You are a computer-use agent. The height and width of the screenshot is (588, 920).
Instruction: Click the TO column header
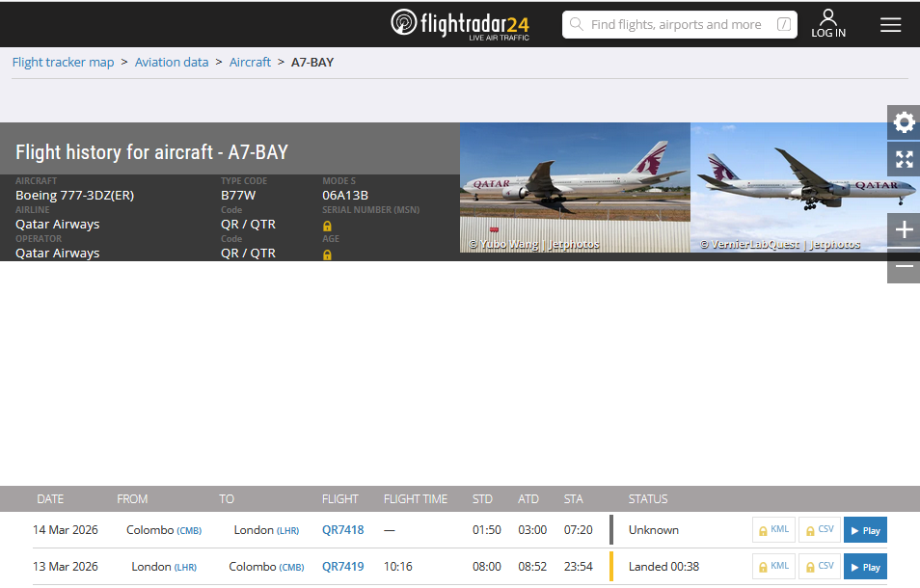pyautogui.click(x=227, y=499)
